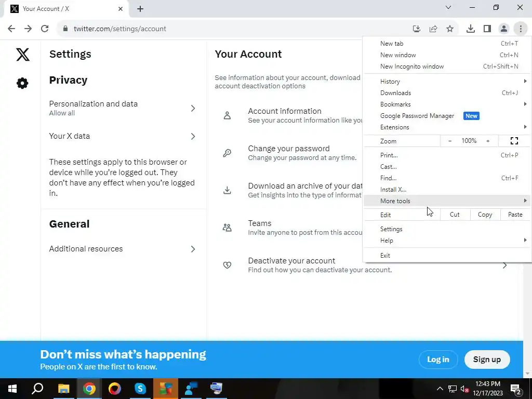Click the Cut button in Edit row

click(455, 215)
